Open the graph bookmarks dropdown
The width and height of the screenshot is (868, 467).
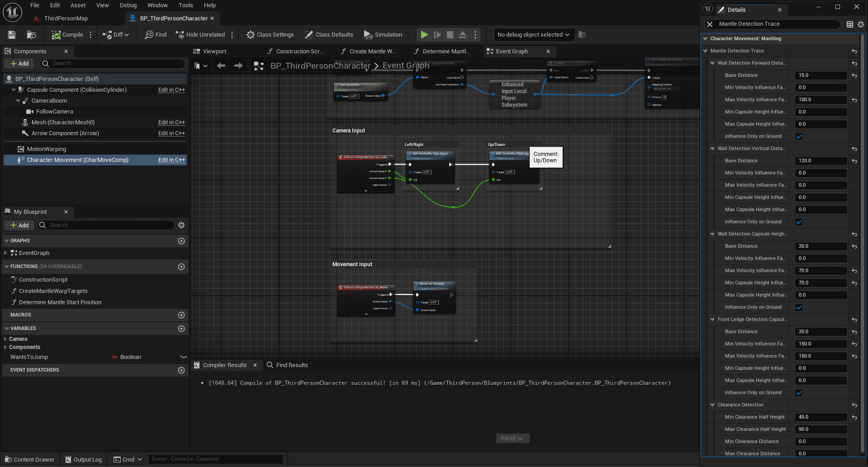point(201,66)
